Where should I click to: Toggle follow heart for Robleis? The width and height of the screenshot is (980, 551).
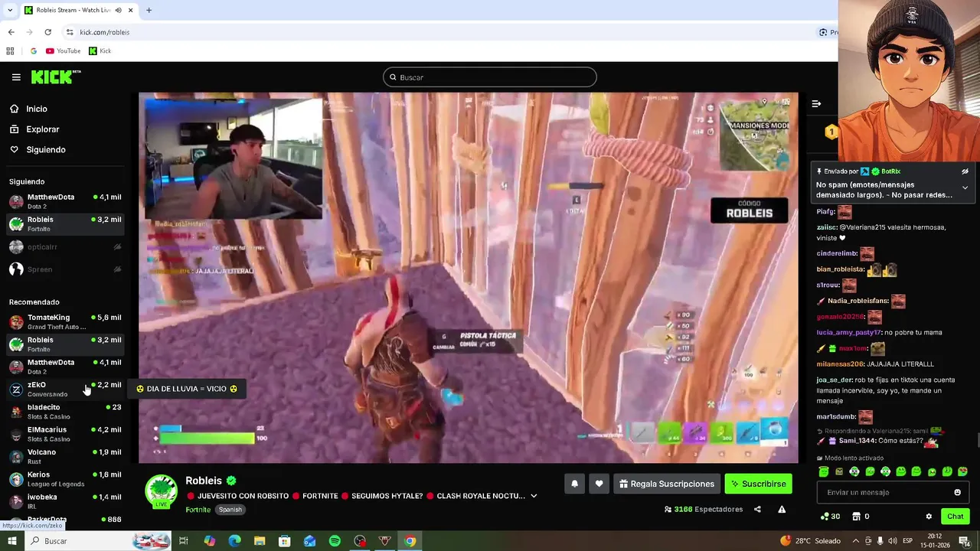pos(599,484)
